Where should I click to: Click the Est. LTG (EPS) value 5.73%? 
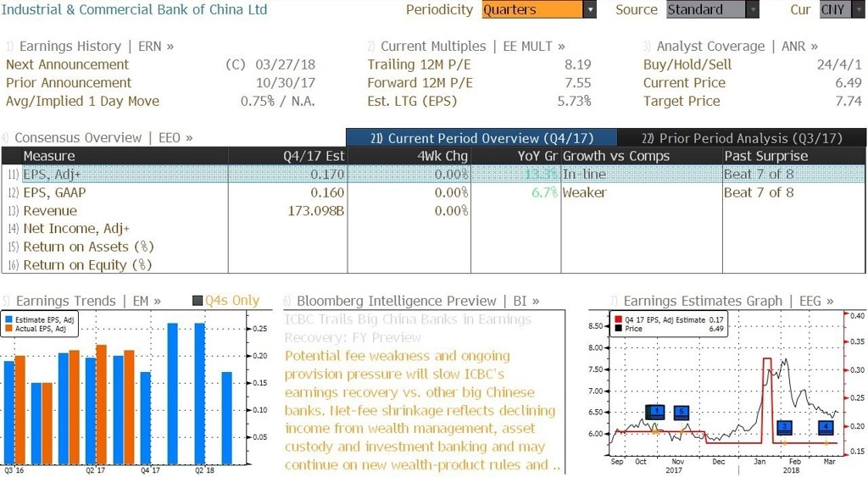574,101
